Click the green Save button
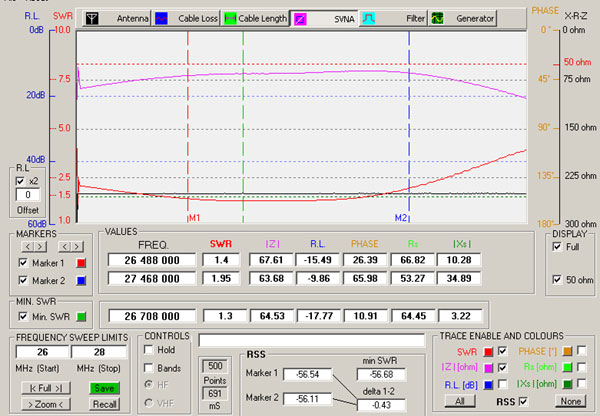This screenshot has height=416, width=600. point(104,388)
